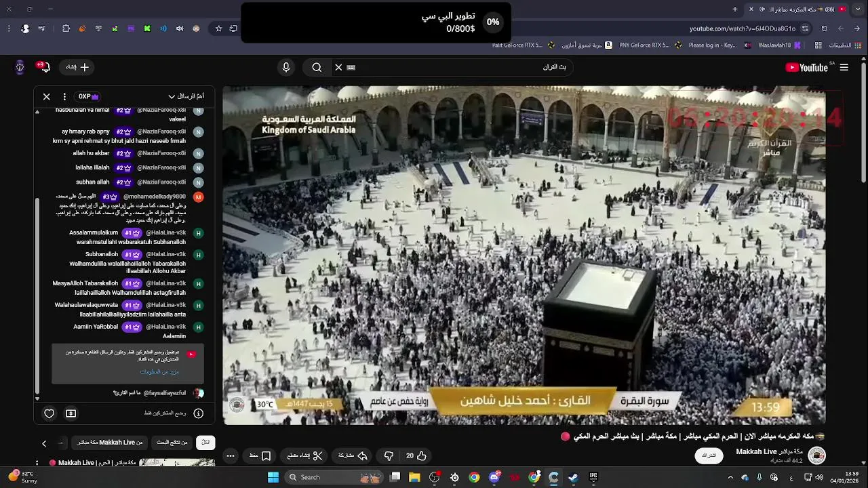Open live chat three-dot options
Image resolution: width=868 pixels, height=488 pixels.
pyautogui.click(x=64, y=96)
